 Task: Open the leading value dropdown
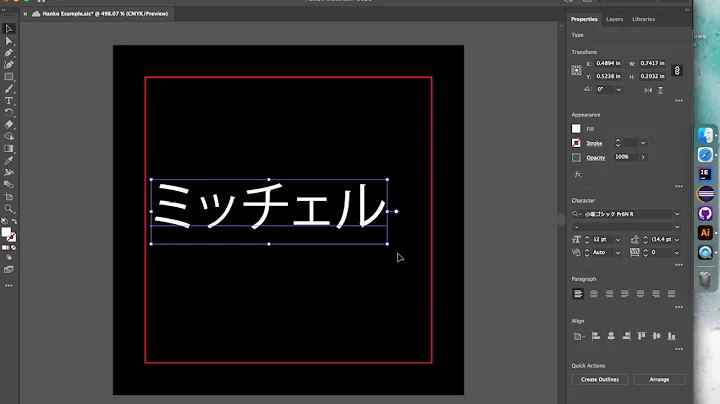[x=677, y=240]
